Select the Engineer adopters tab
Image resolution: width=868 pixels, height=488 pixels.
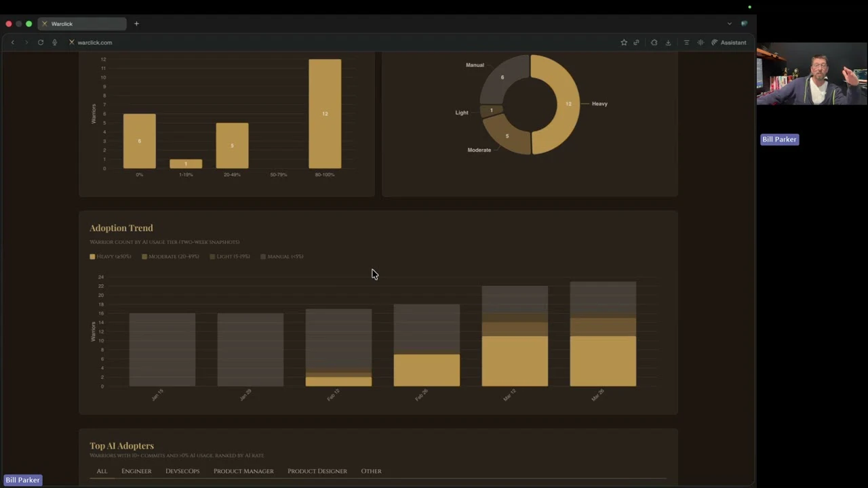tap(136, 471)
